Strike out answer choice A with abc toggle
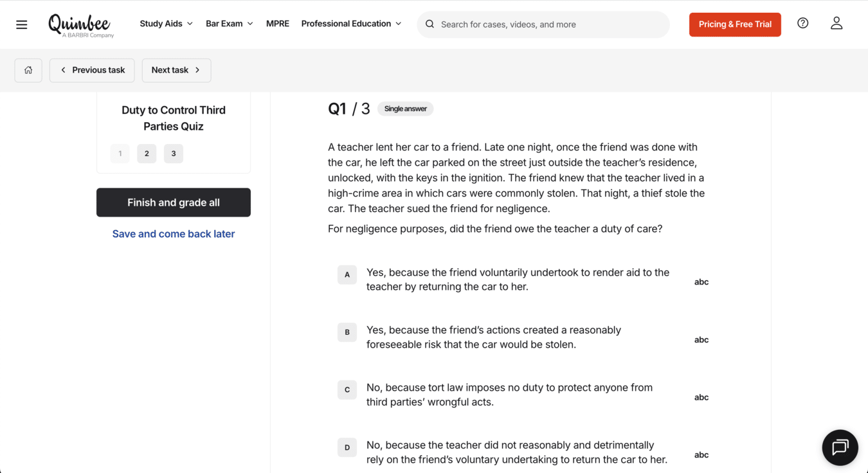Screen dimensions: 868x473 (x=701, y=281)
